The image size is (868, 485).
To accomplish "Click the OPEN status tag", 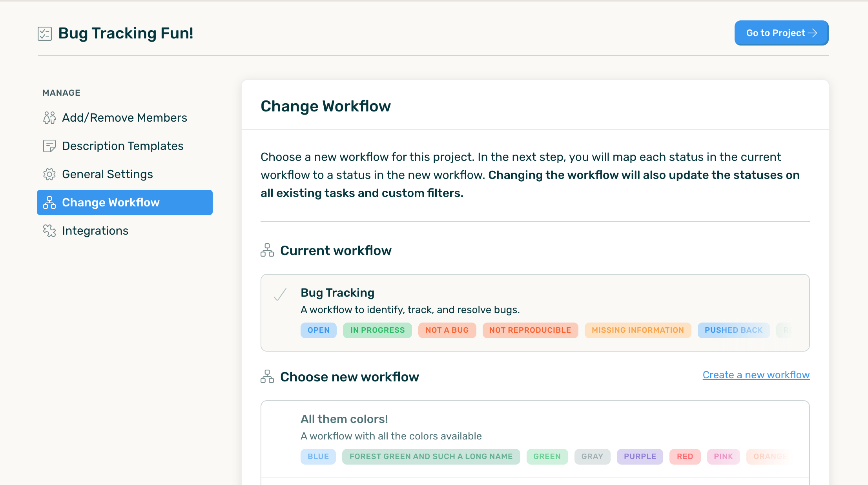I will [x=318, y=330].
